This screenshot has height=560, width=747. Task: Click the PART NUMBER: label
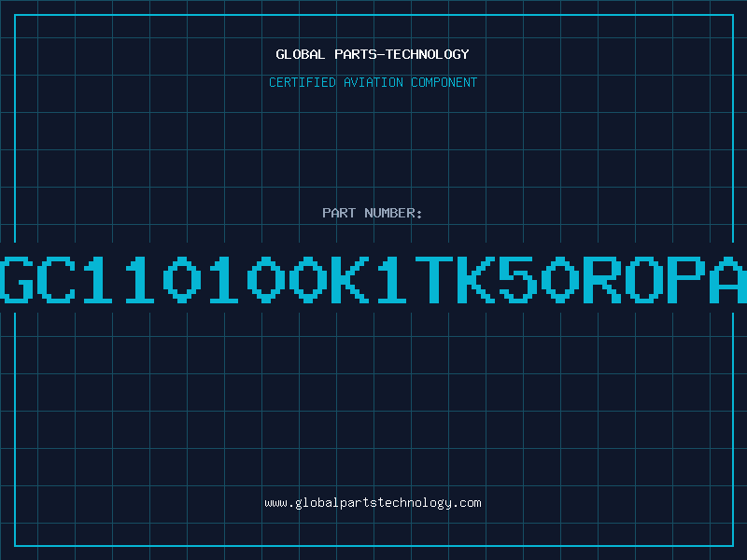click(x=373, y=213)
